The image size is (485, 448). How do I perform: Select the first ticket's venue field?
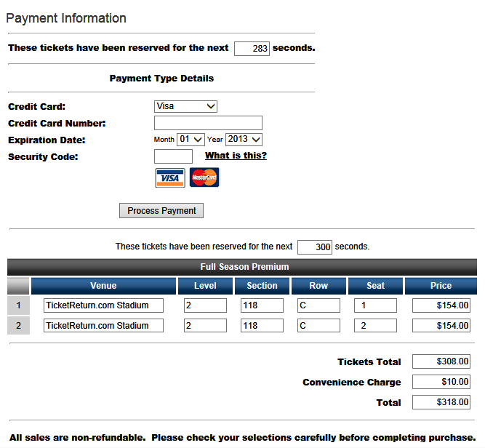[103, 305]
